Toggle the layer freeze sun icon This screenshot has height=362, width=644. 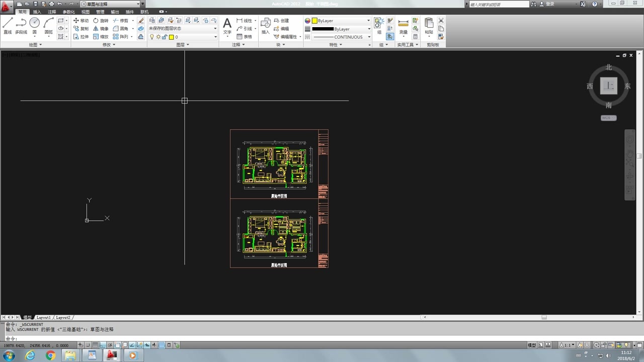pos(158,37)
